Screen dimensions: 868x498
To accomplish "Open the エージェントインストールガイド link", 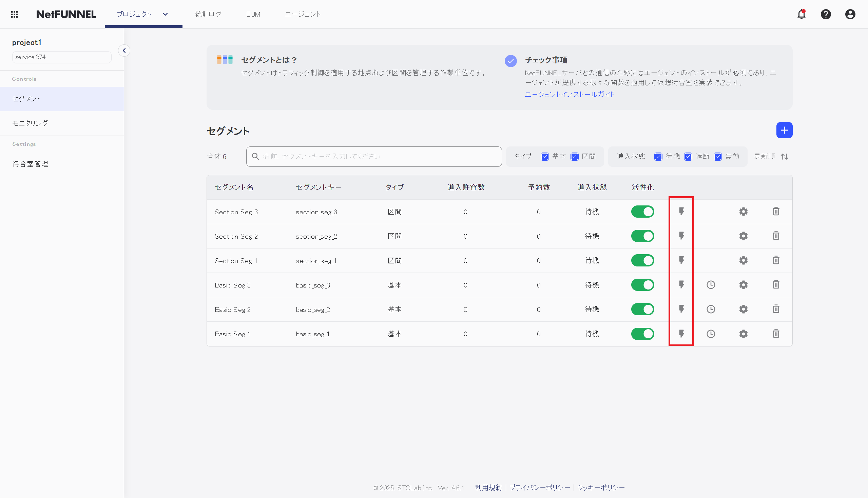I will 569,94.
